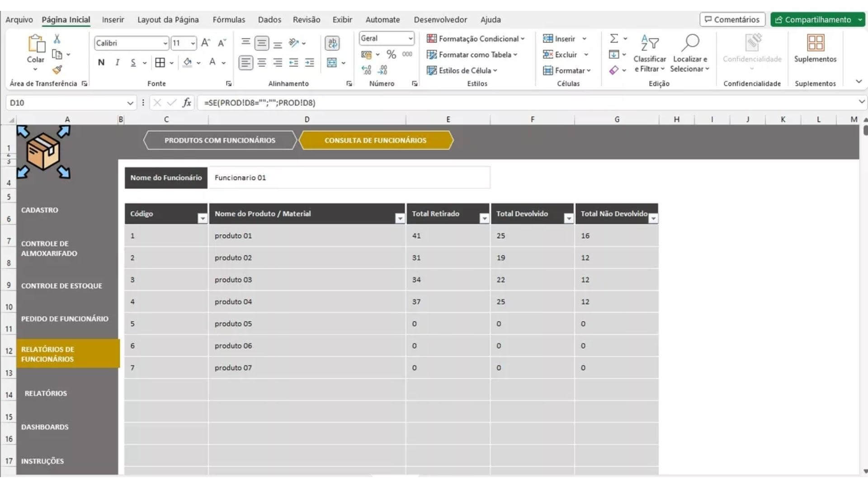The height and width of the screenshot is (488, 868).
Task: Click Produtos com Funcionários button
Action: 220,141
